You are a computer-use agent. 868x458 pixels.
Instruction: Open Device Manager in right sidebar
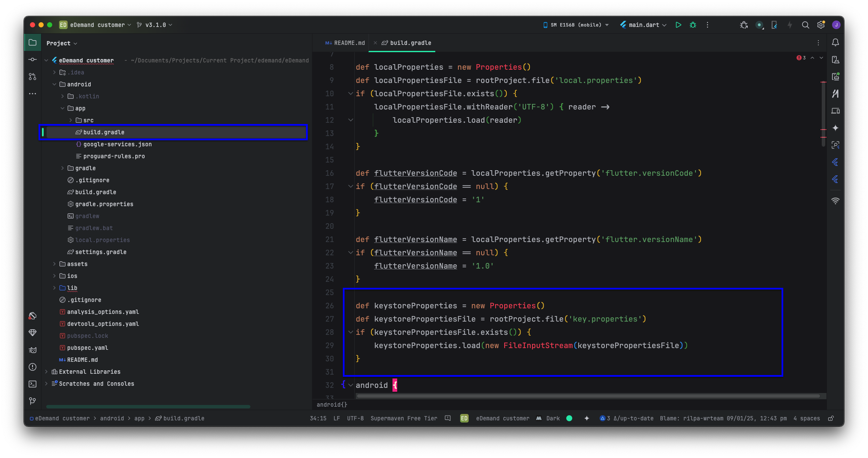pyautogui.click(x=835, y=111)
